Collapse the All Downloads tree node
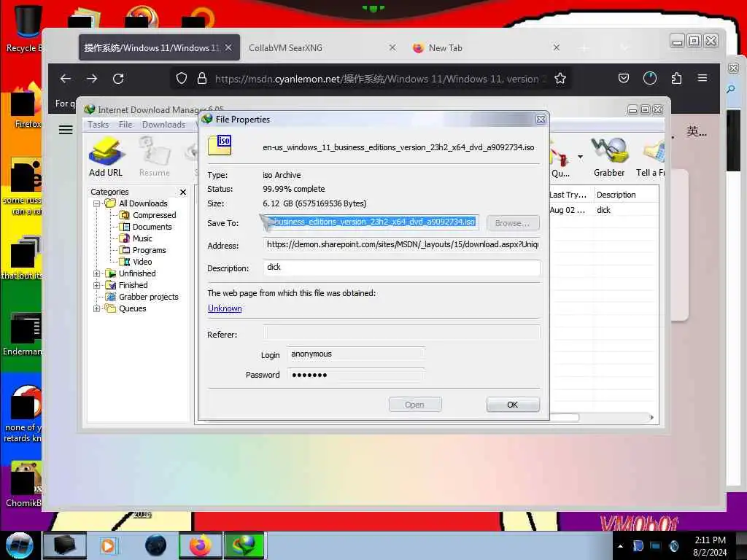 click(x=97, y=204)
